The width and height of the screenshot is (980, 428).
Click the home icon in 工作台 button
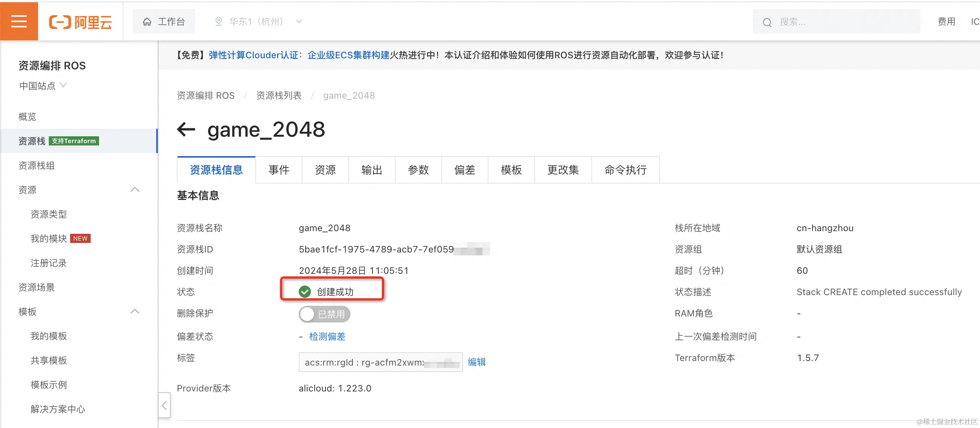[x=147, y=22]
